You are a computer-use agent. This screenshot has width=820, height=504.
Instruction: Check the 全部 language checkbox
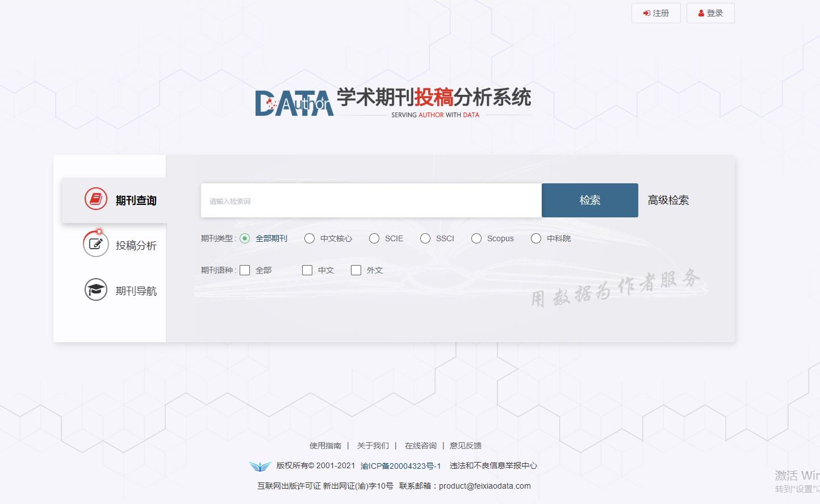click(245, 270)
